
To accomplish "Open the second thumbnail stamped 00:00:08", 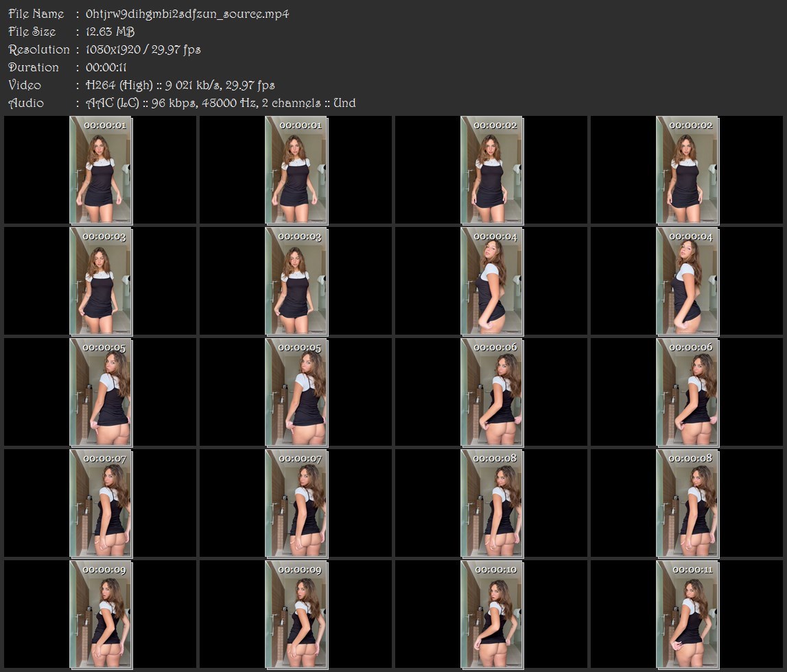I will point(688,503).
